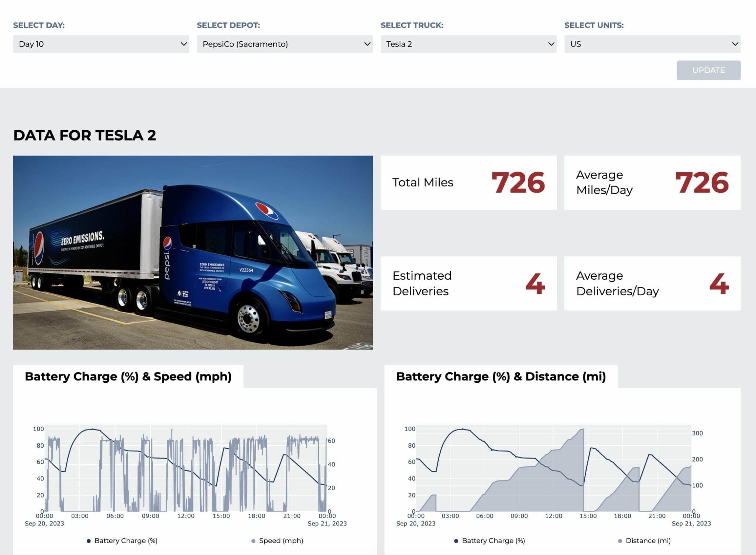Viewport: 756px width, 555px height.
Task: Click the Average Deliveries/Day stat card
Action: [652, 283]
